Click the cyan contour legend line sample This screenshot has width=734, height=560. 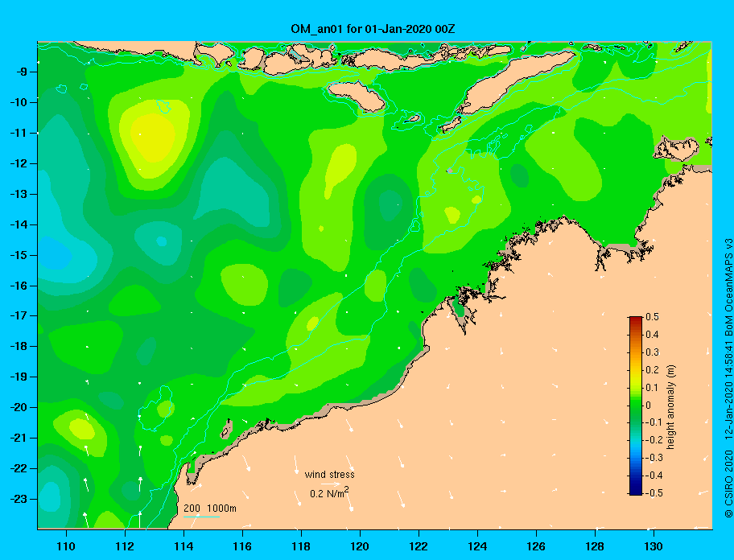201,517
